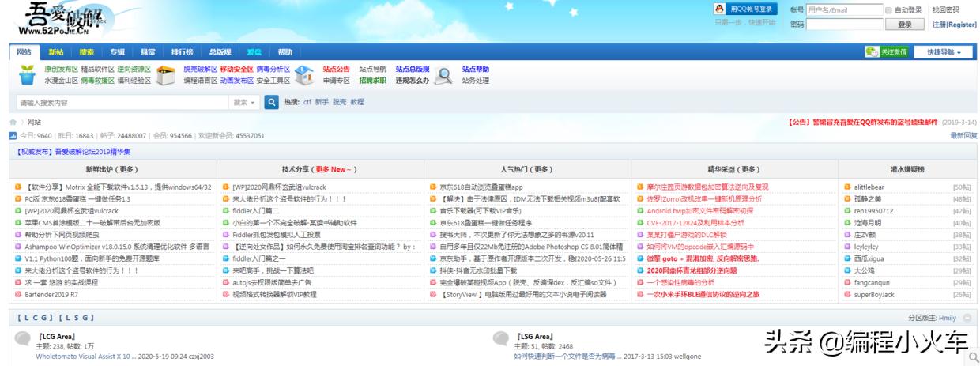
Task: Click the rank icon beside autojs去权限版简单去广告
Action: point(226,282)
